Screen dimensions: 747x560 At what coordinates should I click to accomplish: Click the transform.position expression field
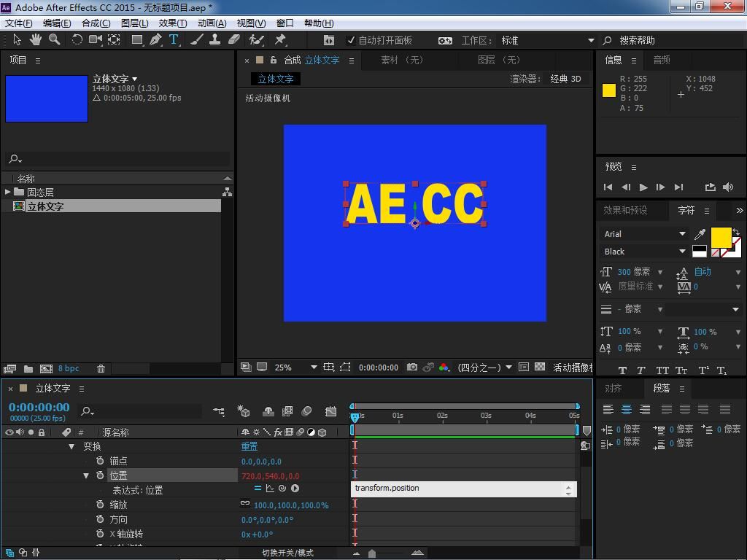point(463,489)
